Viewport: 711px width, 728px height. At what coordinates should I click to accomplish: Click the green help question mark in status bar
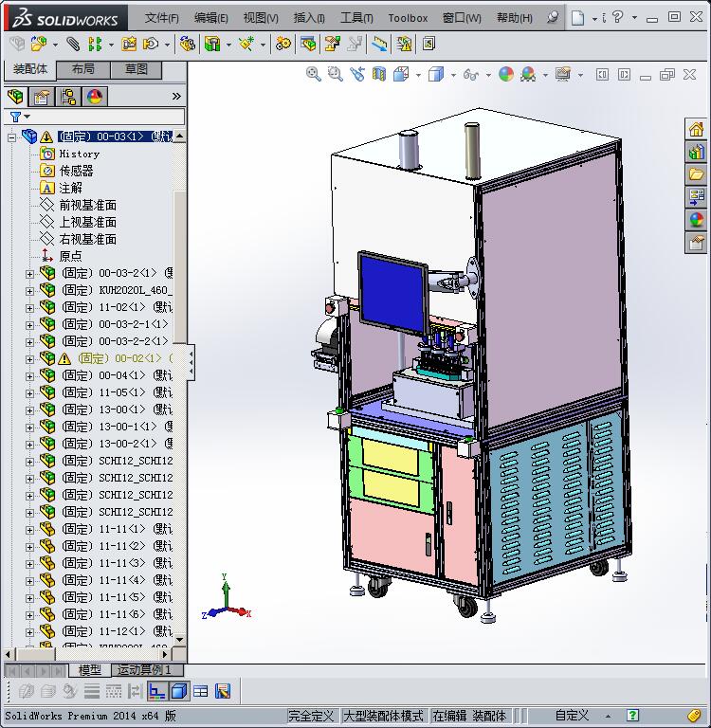(632, 716)
